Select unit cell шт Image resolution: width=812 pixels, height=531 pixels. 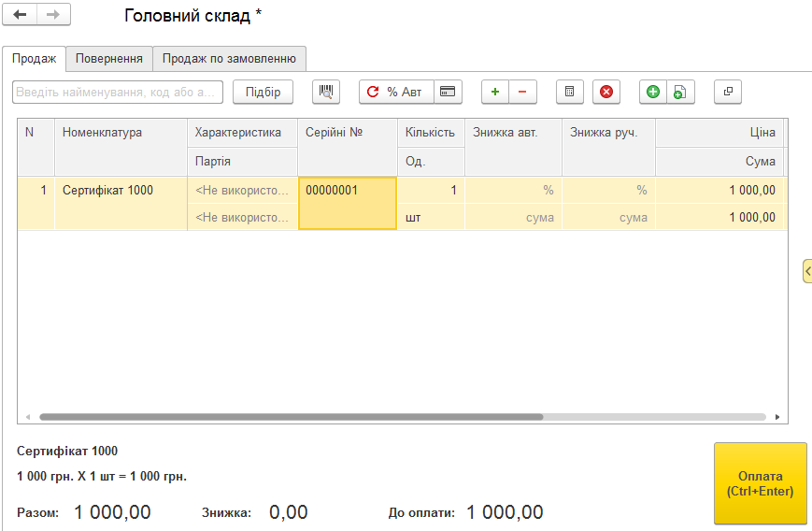431,217
